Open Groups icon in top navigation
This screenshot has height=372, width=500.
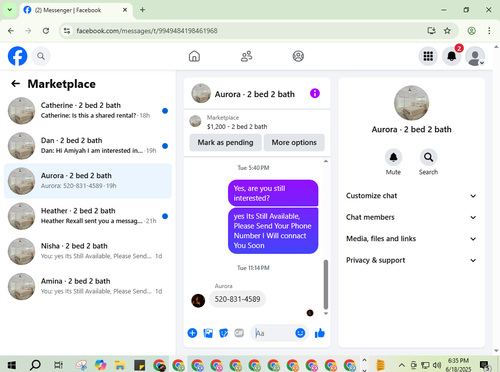[298, 56]
